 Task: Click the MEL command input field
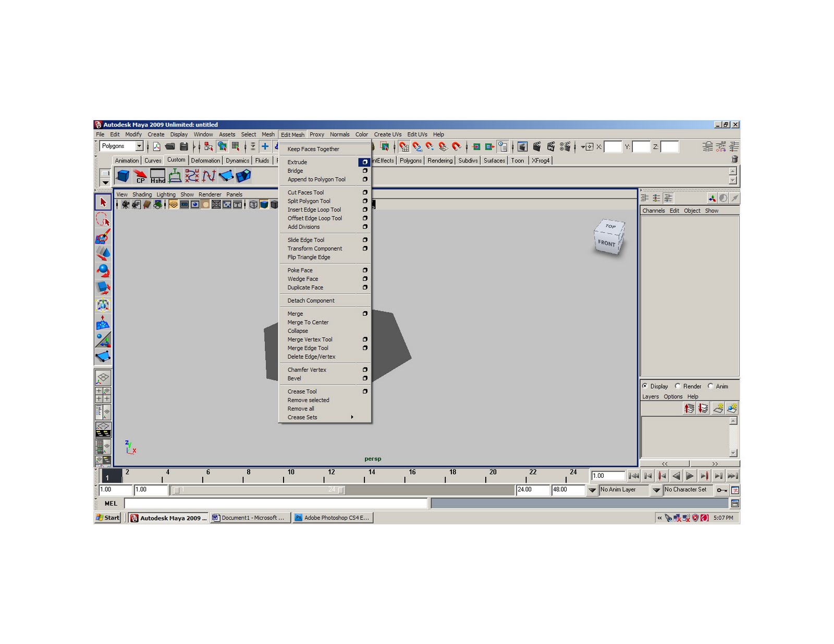(x=276, y=503)
